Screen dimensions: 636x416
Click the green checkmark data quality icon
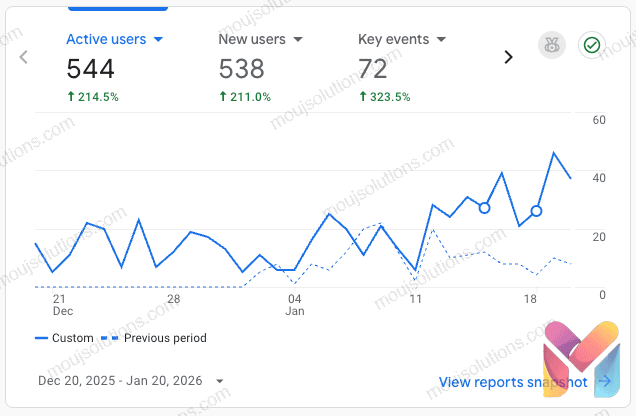592,45
